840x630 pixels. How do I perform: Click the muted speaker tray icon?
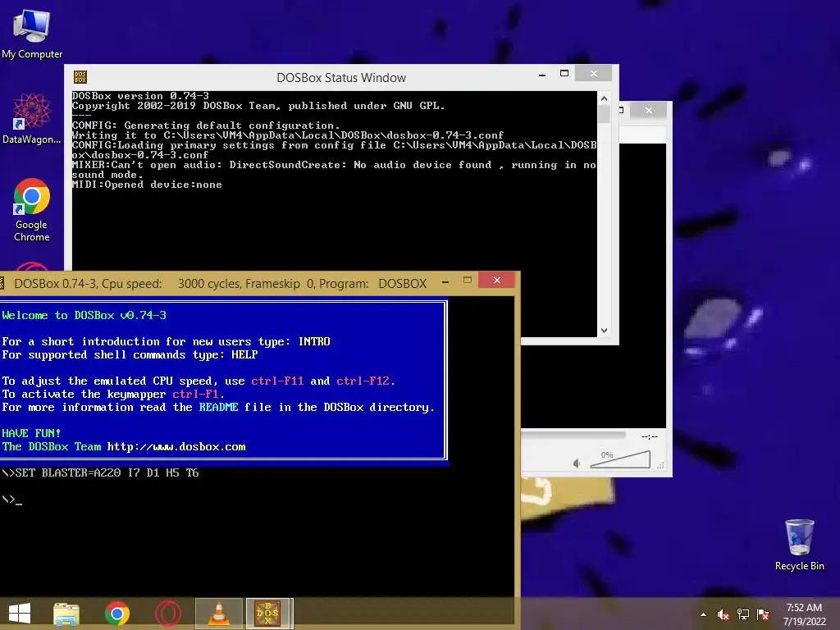click(724, 614)
